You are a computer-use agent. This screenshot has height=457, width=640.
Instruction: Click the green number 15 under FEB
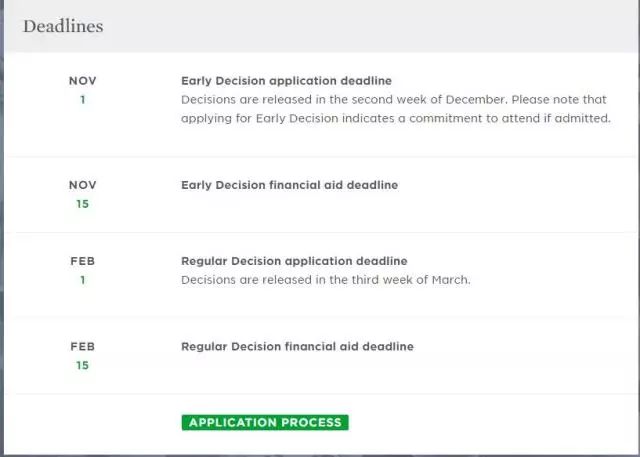point(82,365)
